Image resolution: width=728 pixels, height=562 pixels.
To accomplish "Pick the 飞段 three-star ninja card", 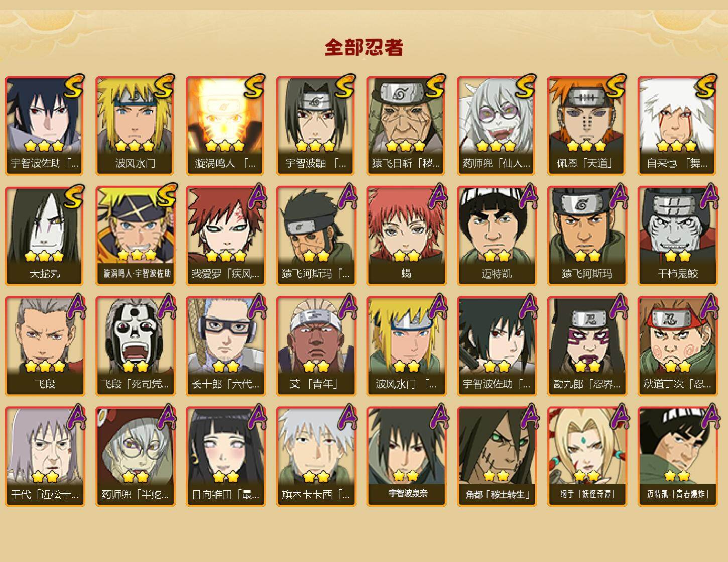I will coord(45,346).
